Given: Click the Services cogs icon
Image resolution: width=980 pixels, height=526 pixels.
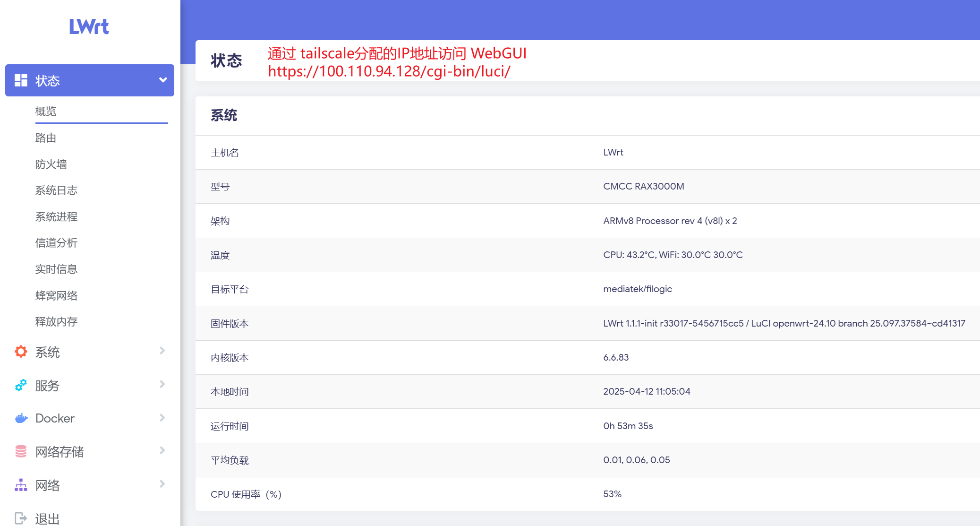Looking at the screenshot, I should pyautogui.click(x=21, y=385).
